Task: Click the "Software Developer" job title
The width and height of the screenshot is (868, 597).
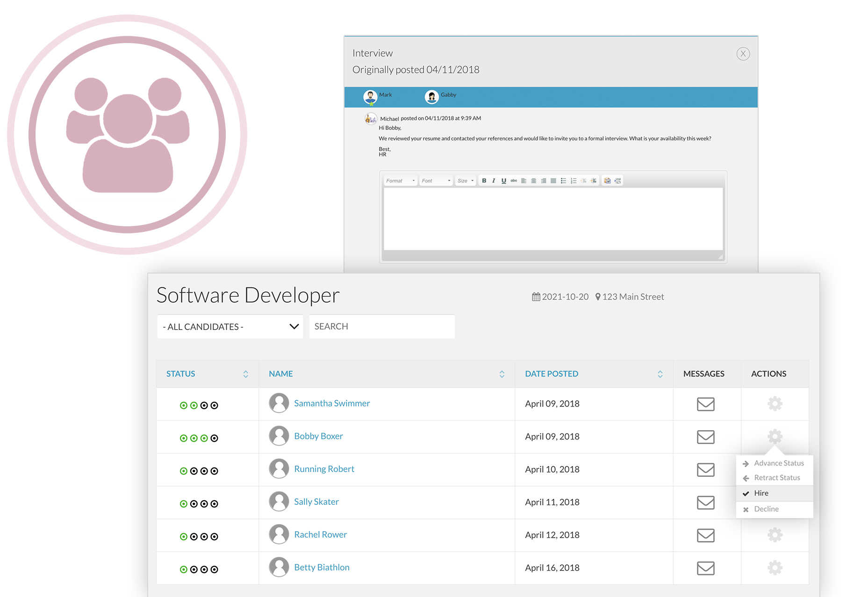Action: (x=248, y=295)
